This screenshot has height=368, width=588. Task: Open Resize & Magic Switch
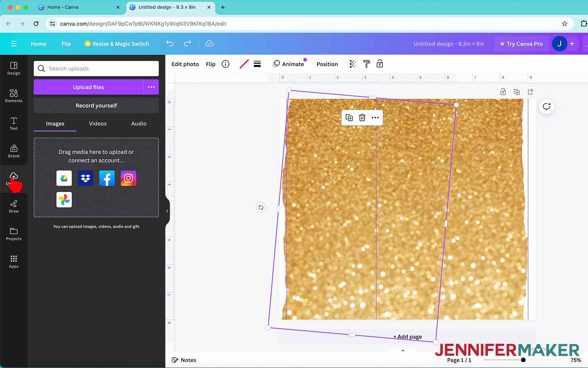tap(117, 44)
